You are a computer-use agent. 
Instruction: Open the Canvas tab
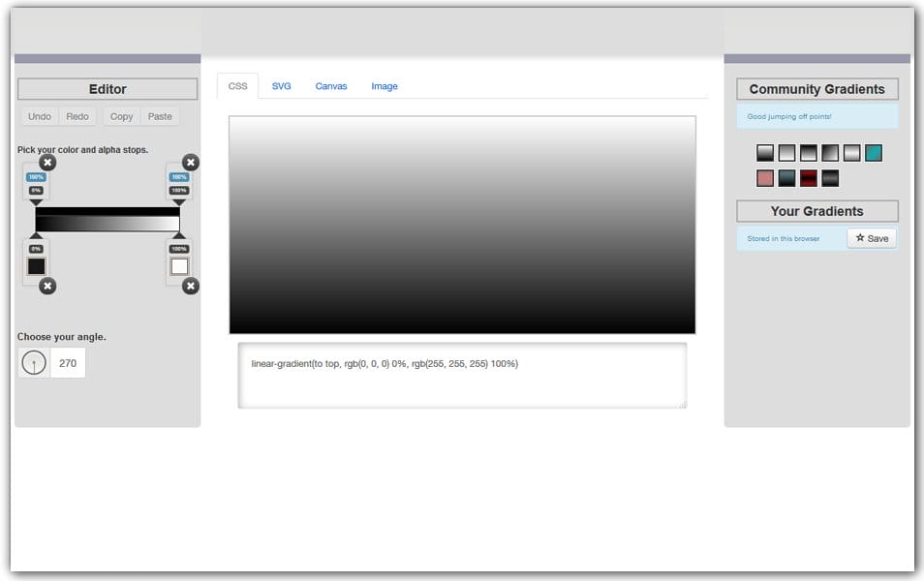coord(330,86)
